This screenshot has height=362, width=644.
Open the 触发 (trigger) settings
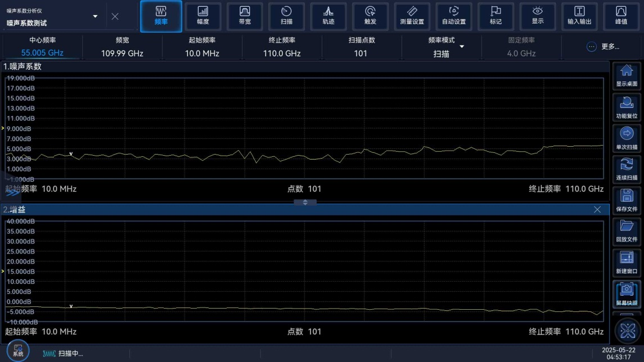pyautogui.click(x=370, y=16)
